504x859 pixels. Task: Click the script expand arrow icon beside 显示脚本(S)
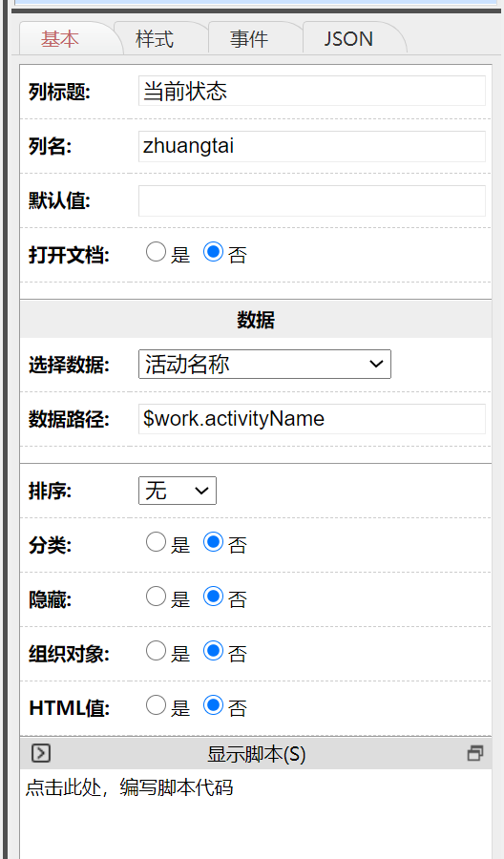41,753
